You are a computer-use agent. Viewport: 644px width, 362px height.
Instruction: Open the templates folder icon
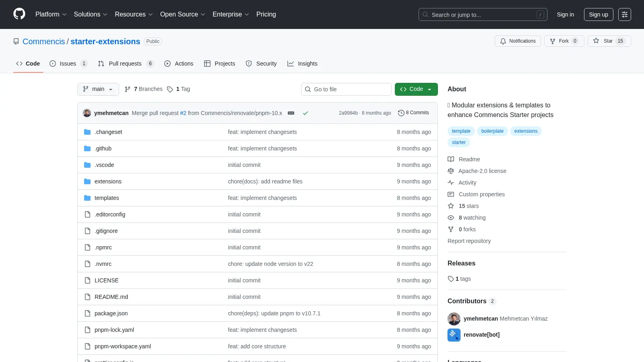coord(87,198)
